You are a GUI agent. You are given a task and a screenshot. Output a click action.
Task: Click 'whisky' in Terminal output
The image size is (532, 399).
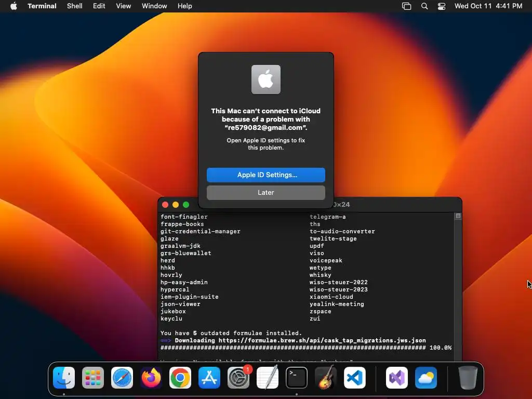[320, 275]
